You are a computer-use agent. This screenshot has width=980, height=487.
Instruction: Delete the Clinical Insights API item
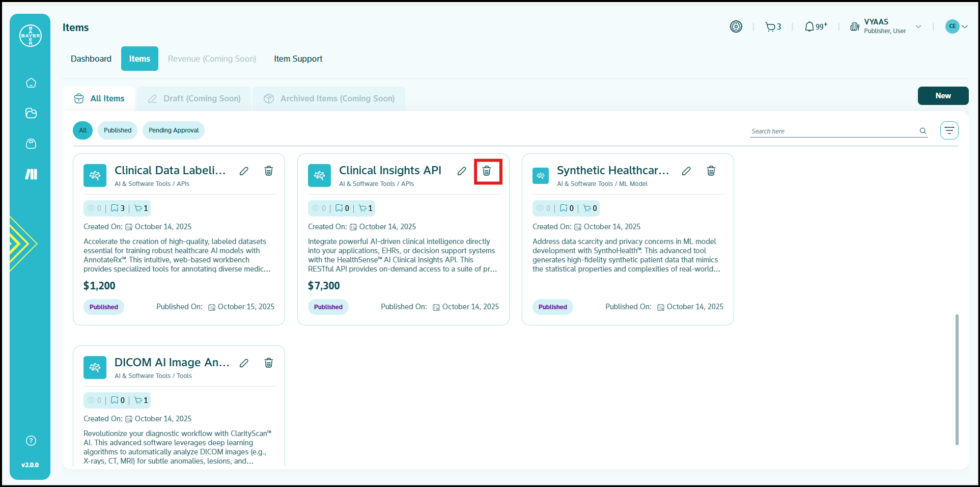coord(487,171)
